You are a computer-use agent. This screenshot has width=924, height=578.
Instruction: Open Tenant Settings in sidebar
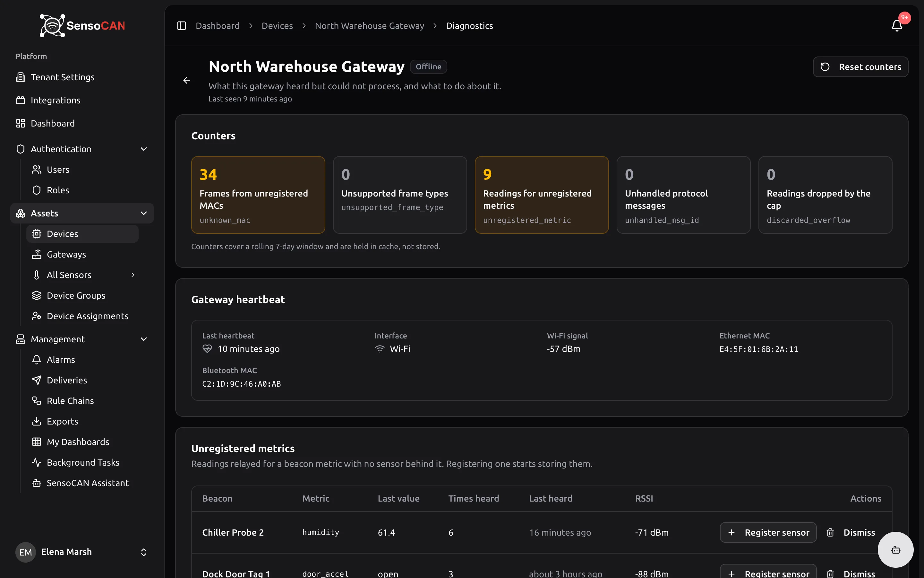82,77
